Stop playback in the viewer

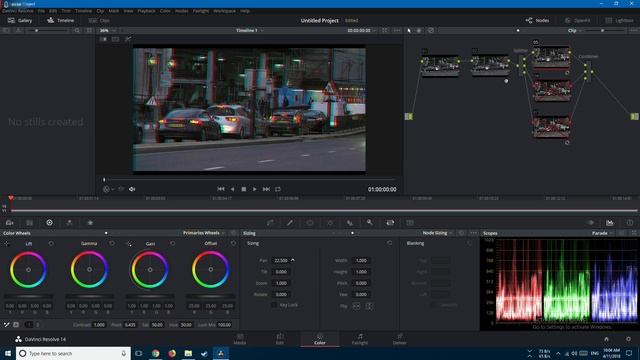pos(244,189)
